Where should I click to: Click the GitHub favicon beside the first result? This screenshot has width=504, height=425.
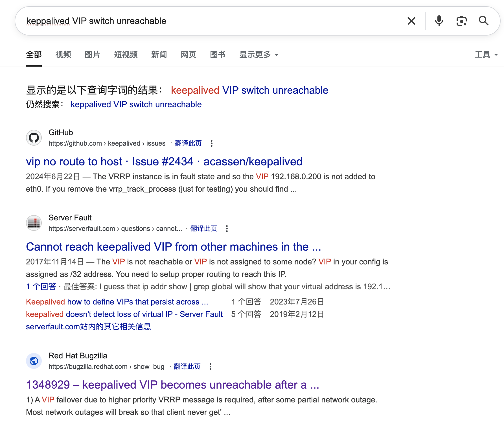(x=34, y=138)
